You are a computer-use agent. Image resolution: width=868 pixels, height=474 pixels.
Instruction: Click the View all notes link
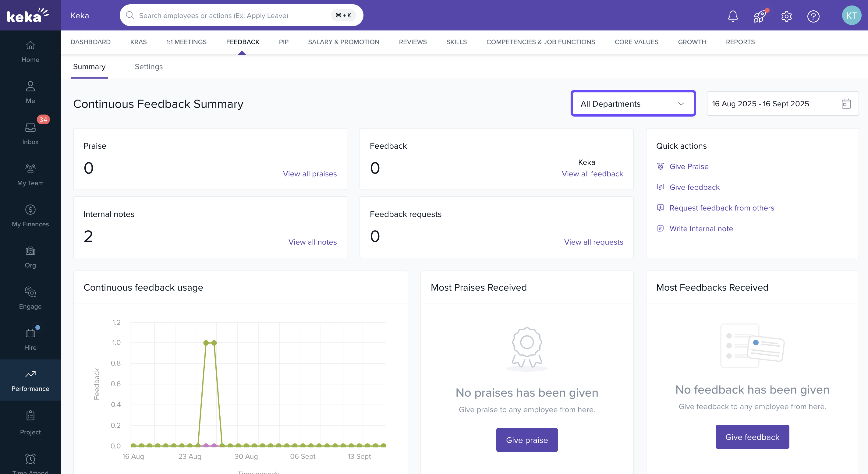pyautogui.click(x=312, y=242)
